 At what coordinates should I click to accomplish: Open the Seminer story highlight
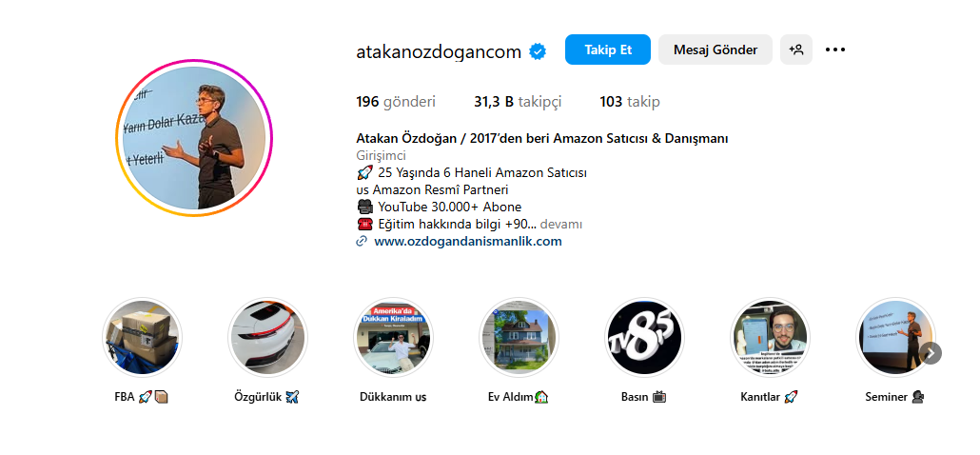pyautogui.click(x=895, y=337)
